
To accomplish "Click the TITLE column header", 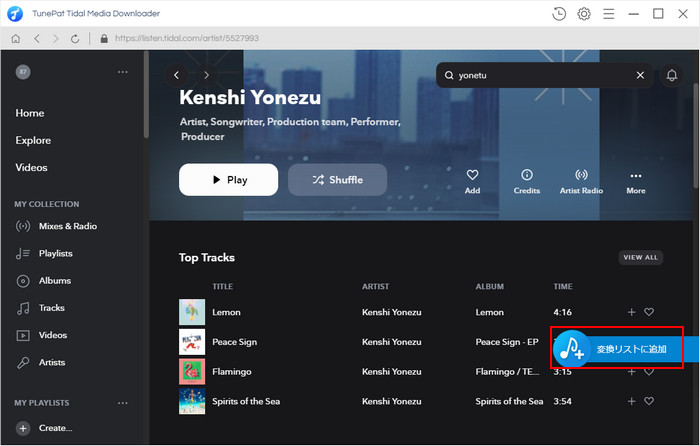I will pos(222,286).
